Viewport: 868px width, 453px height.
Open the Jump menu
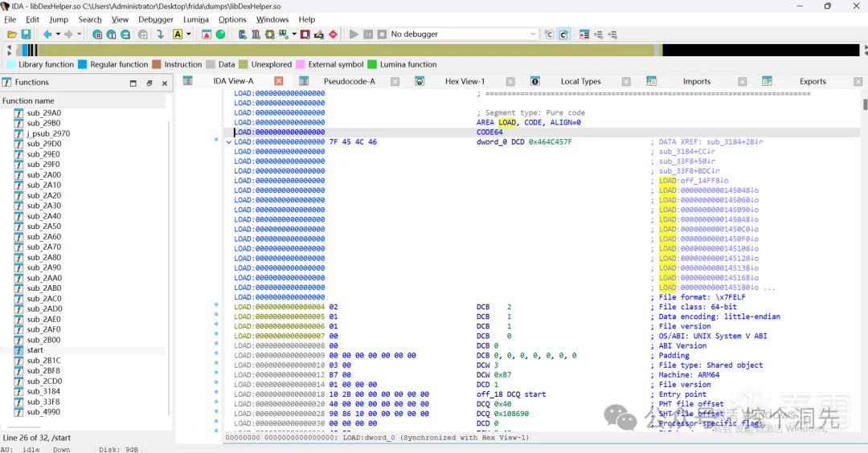[59, 19]
